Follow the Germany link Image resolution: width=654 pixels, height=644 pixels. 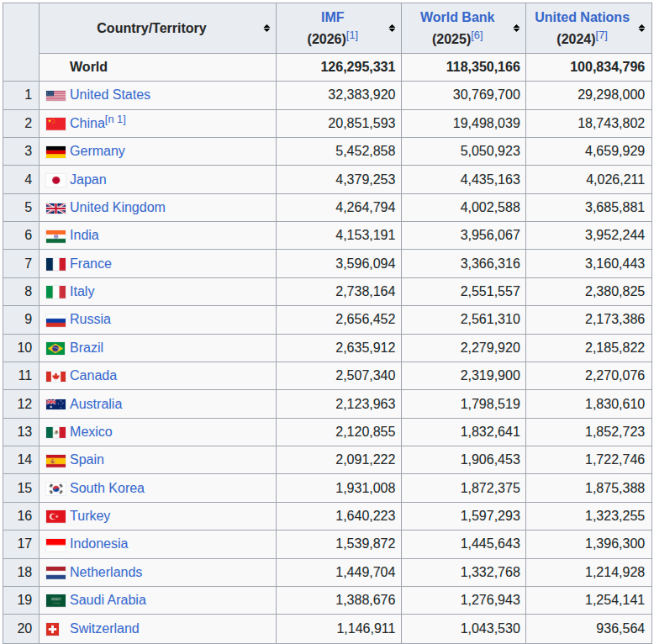(x=98, y=151)
